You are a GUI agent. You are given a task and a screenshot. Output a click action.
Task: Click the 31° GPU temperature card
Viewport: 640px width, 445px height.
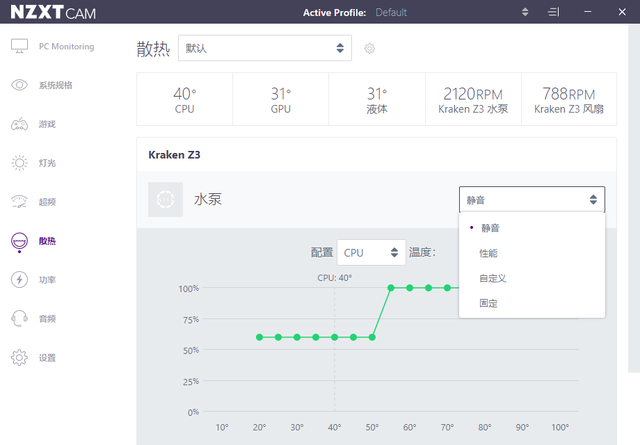click(281, 99)
